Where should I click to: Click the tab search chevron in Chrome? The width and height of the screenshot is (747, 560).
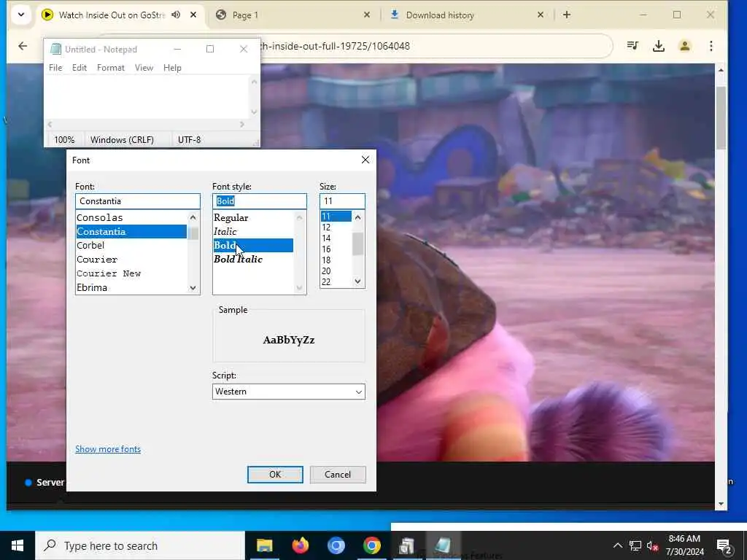click(x=21, y=15)
